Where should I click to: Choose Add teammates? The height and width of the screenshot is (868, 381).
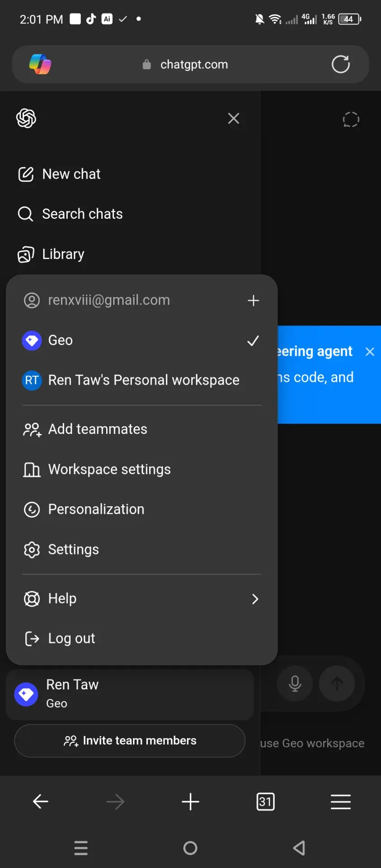[x=141, y=429]
